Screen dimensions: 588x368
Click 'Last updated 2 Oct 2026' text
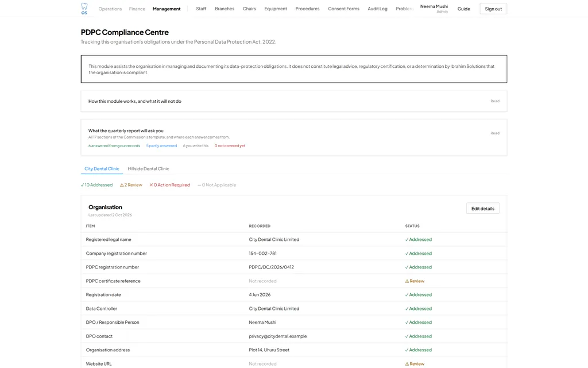coord(110,215)
